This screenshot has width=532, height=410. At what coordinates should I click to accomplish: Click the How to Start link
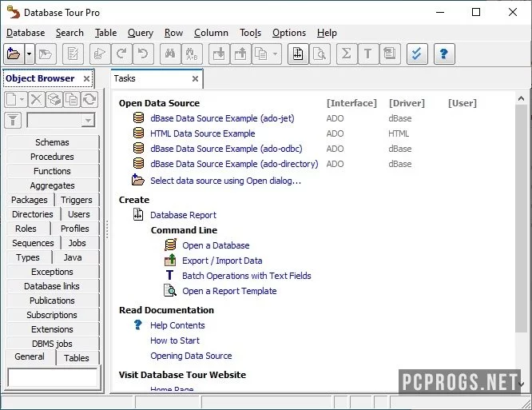175,340
